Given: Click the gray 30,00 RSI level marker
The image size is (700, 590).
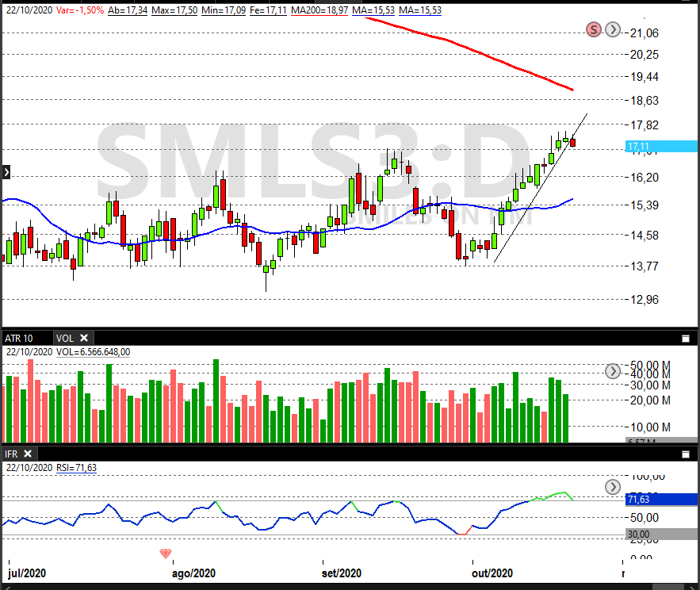Looking at the screenshot, I should coord(660,534).
